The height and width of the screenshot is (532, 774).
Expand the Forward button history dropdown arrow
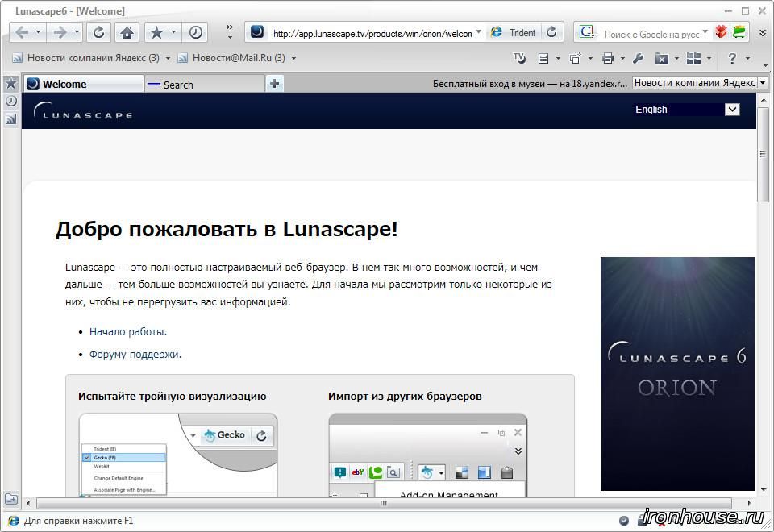(x=77, y=32)
